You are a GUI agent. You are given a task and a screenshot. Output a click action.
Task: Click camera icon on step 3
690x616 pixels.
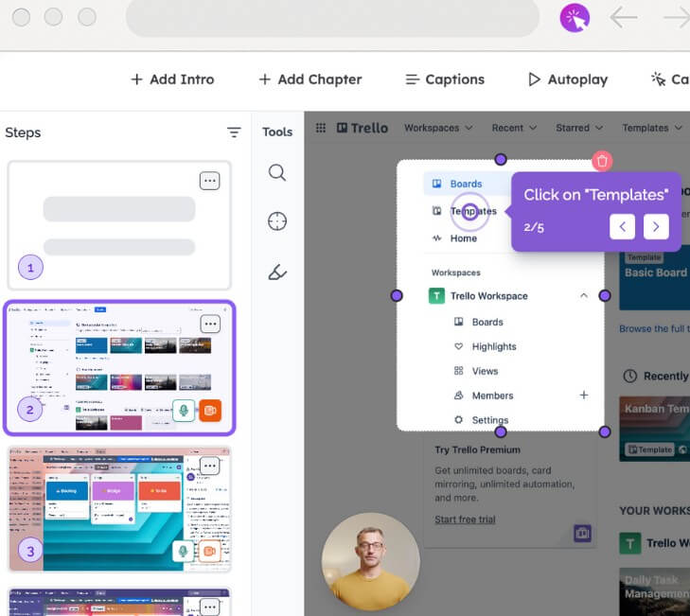209,551
